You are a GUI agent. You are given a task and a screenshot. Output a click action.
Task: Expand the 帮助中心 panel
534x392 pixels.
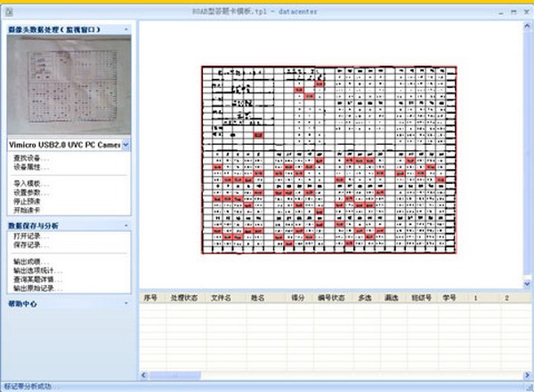click(x=126, y=303)
